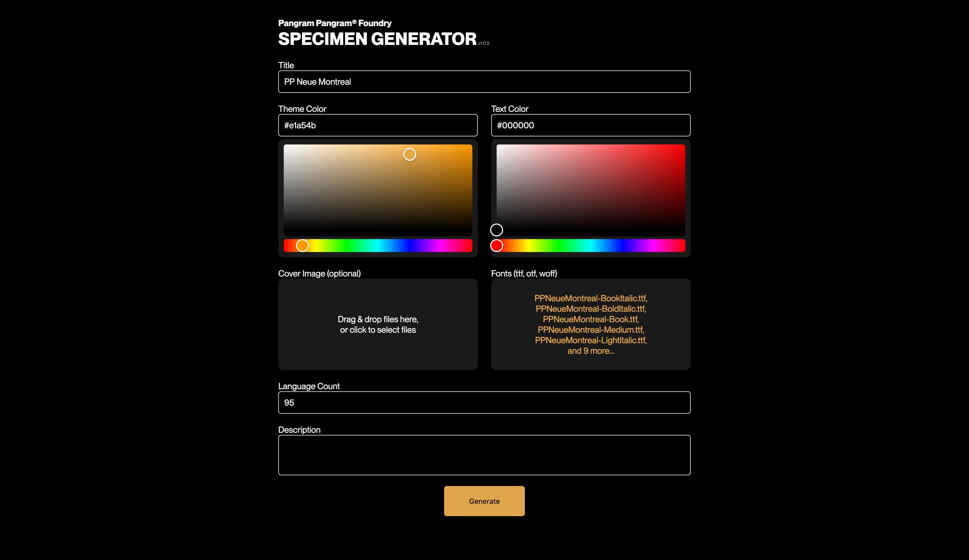Click inside the Description text area
This screenshot has width=969, height=560.
pyautogui.click(x=484, y=455)
